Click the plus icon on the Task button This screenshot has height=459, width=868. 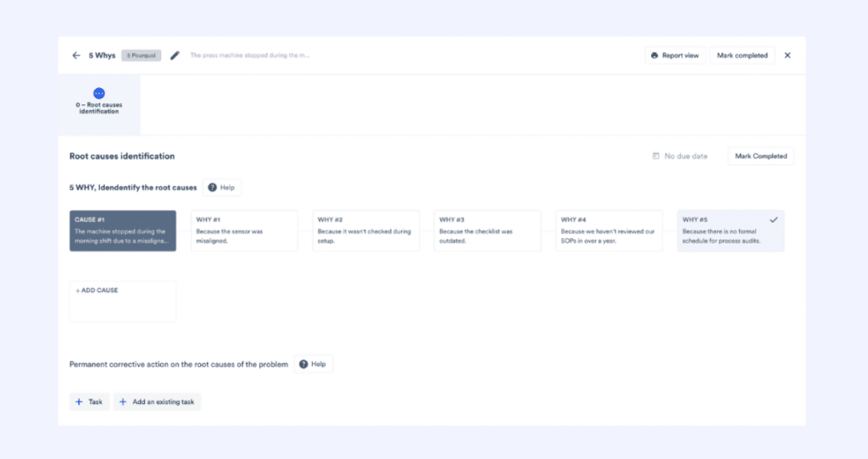[x=79, y=402]
